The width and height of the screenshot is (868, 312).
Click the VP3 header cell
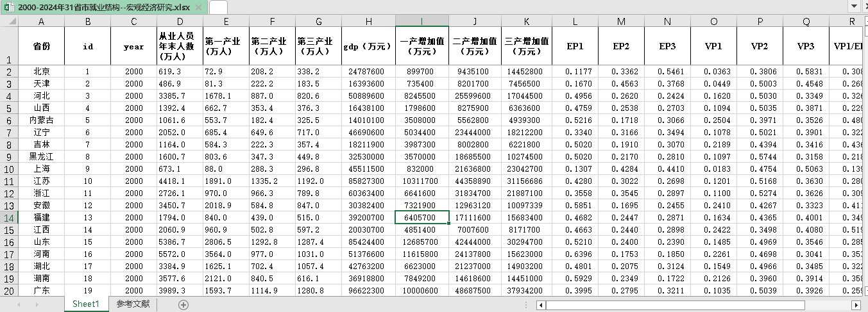(806, 46)
